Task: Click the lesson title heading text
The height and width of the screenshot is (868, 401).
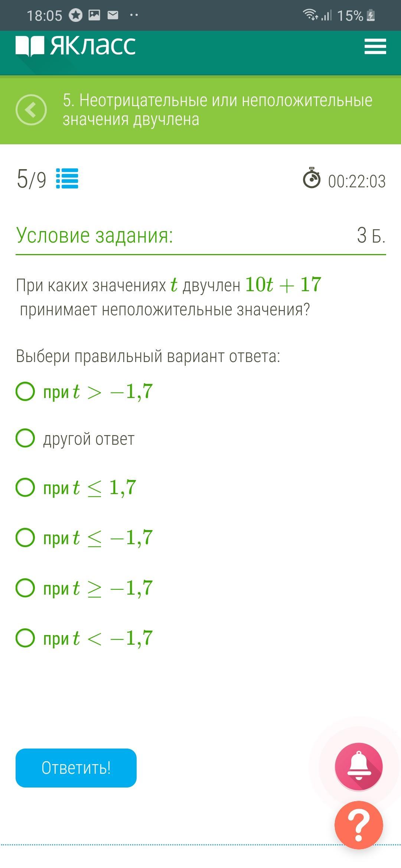Action: click(x=217, y=110)
